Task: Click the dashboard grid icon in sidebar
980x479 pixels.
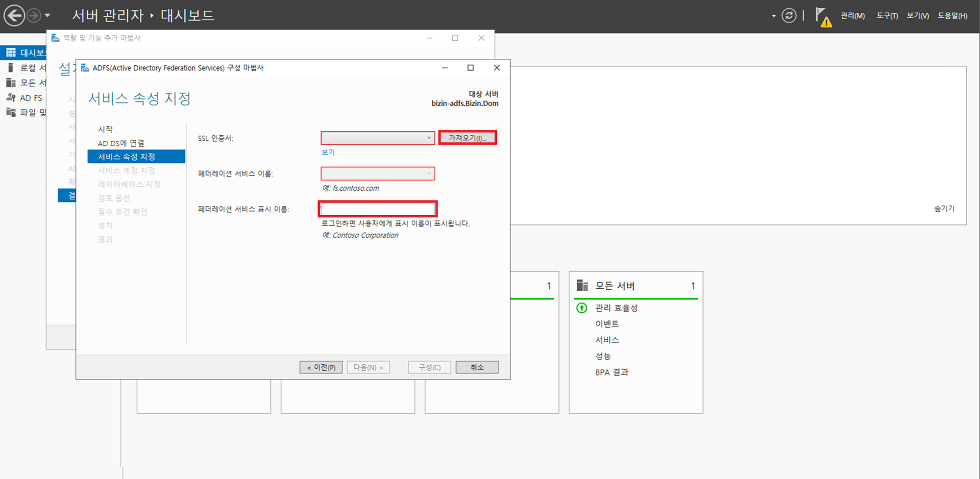Action: (x=11, y=52)
